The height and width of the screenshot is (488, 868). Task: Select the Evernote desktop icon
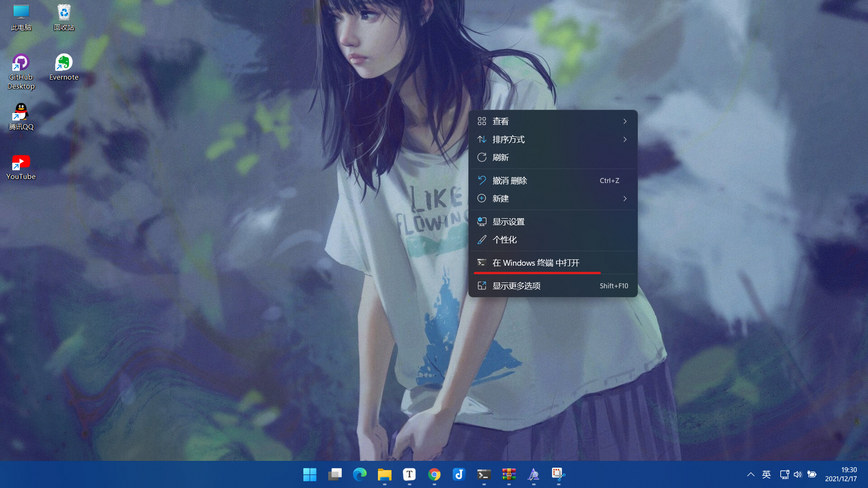click(64, 63)
